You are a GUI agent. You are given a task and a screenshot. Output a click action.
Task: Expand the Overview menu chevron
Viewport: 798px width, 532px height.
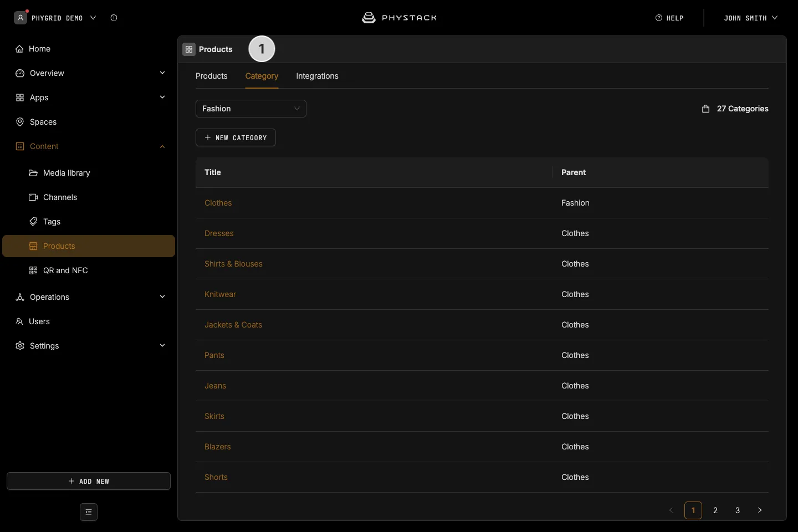[x=162, y=73]
